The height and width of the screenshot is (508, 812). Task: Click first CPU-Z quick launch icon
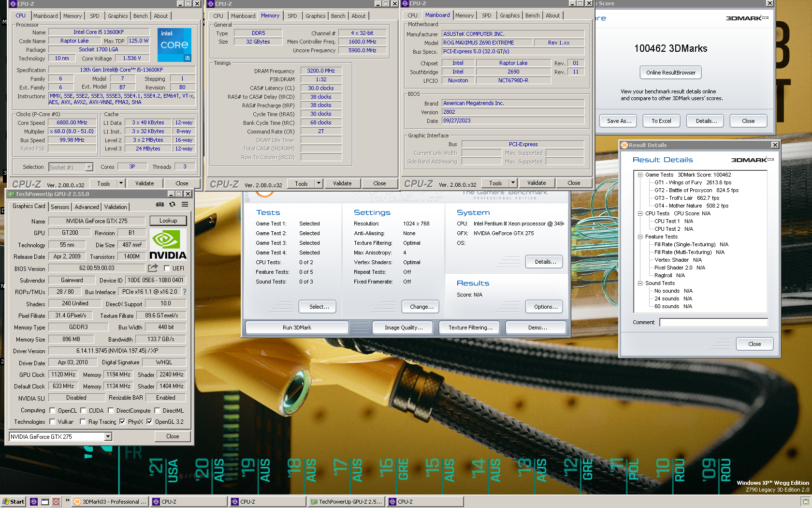tap(34, 502)
